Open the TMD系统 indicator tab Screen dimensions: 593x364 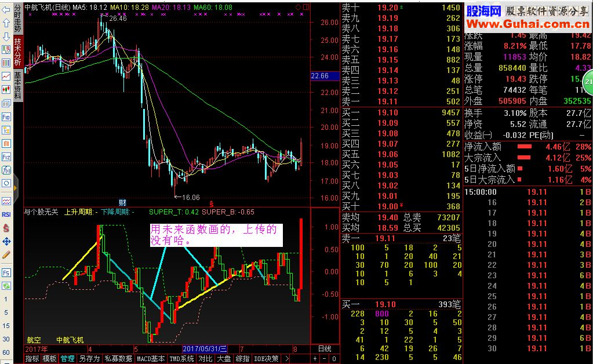pos(182,359)
